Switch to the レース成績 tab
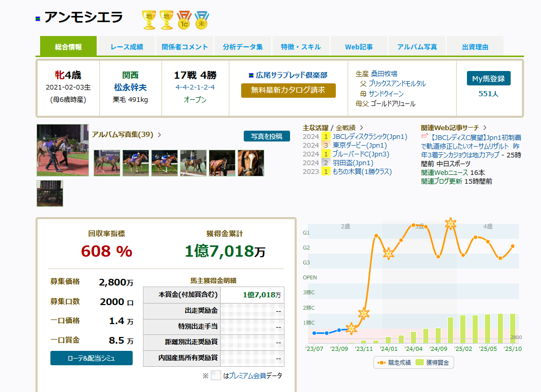This screenshot has height=392, width=541. pyautogui.click(x=127, y=47)
